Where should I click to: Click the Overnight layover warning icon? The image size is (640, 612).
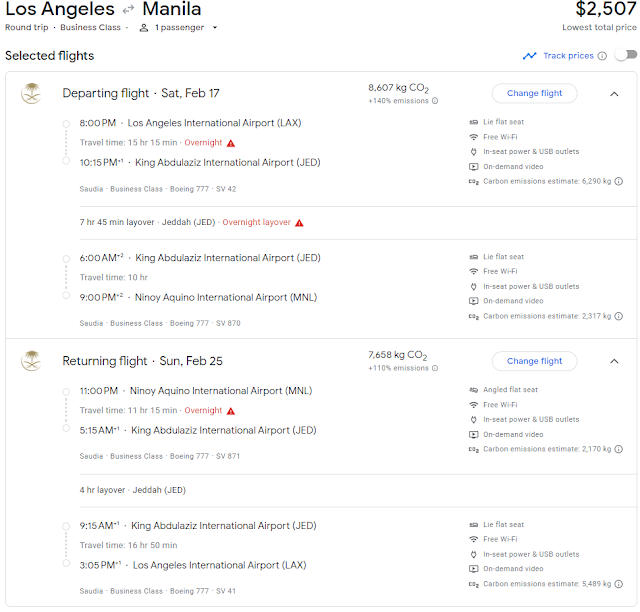[298, 222]
